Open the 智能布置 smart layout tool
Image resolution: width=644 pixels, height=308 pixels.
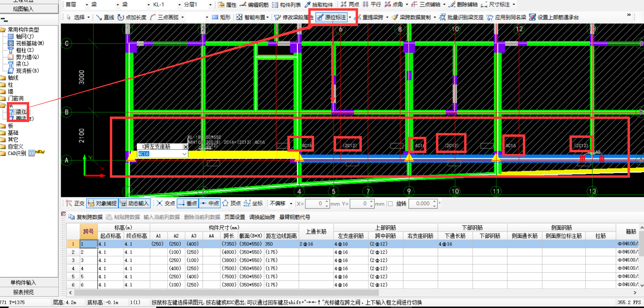pos(251,17)
